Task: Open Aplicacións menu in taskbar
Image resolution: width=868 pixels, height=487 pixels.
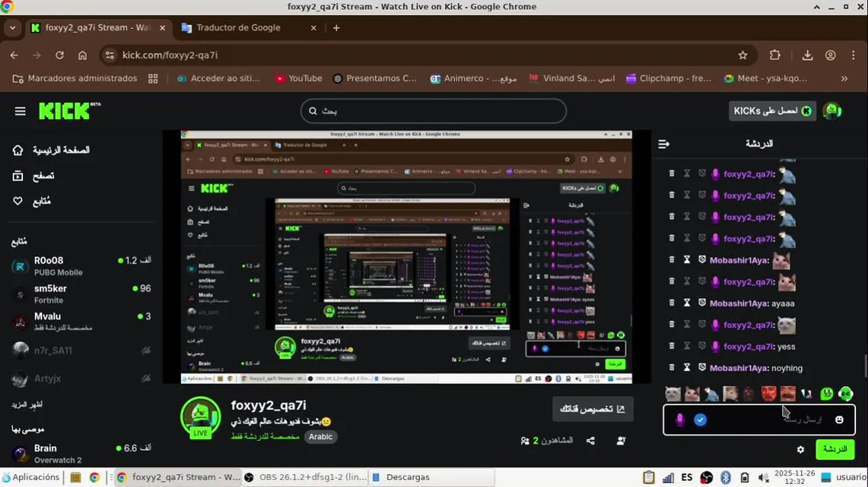Action: point(31,477)
